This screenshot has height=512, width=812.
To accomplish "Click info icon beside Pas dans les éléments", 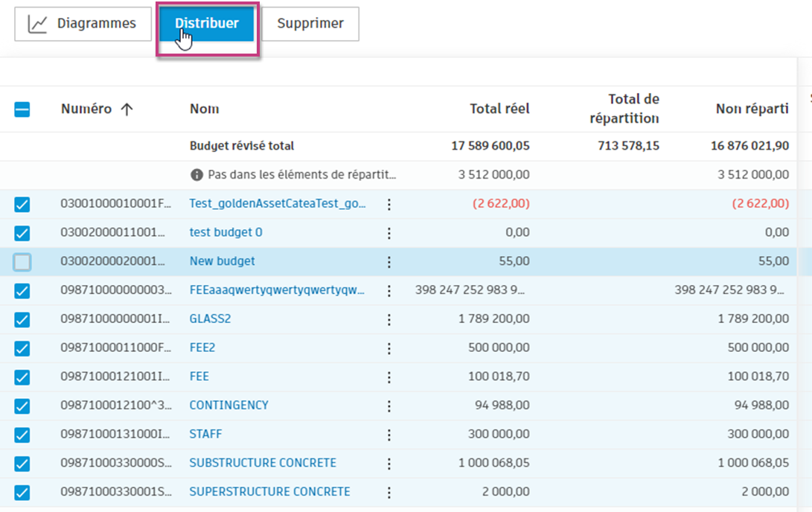I will click(196, 175).
